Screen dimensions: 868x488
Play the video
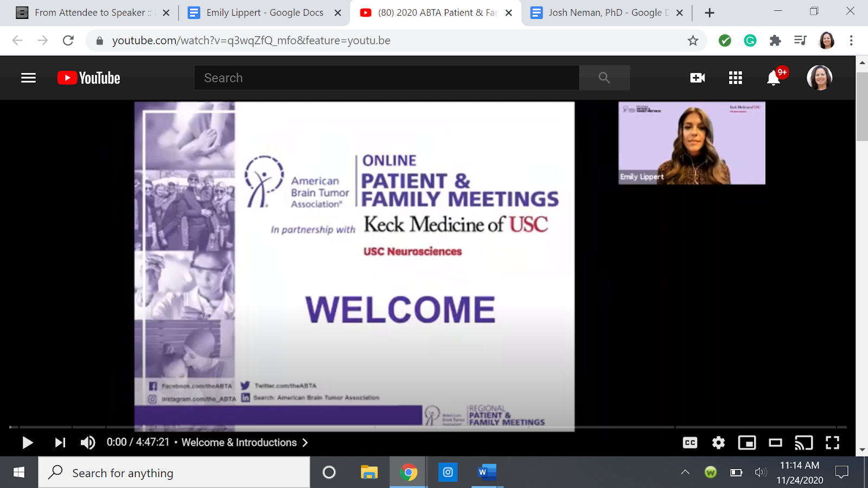(x=27, y=443)
